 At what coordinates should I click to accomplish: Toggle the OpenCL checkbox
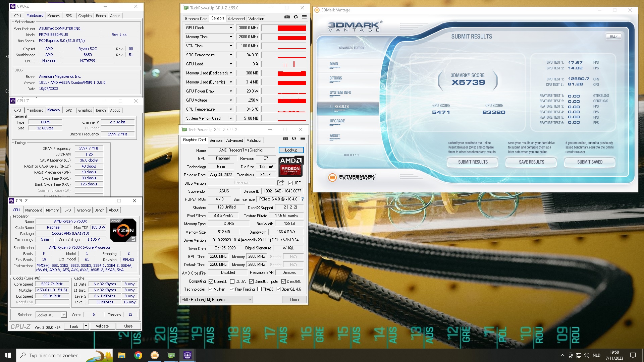211,282
